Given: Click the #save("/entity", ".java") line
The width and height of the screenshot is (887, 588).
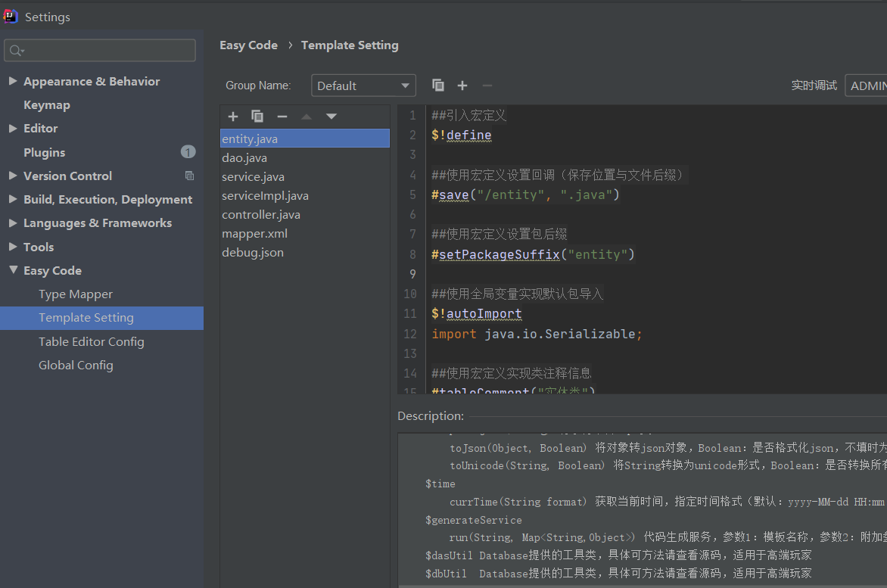Looking at the screenshot, I should click(x=525, y=194).
